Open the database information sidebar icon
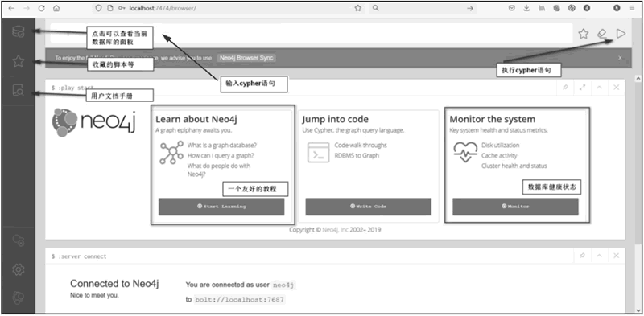The width and height of the screenshot is (644, 316). point(18,31)
